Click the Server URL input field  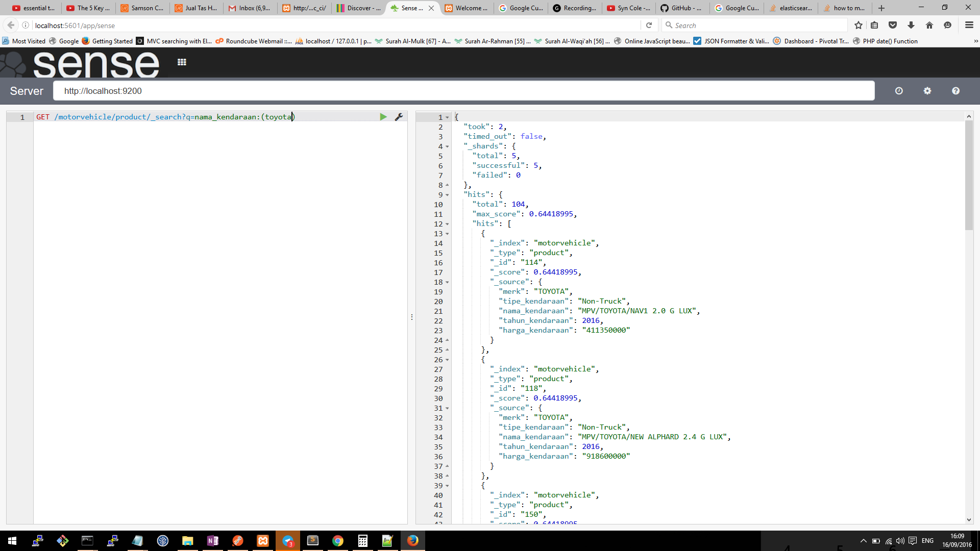463,91
